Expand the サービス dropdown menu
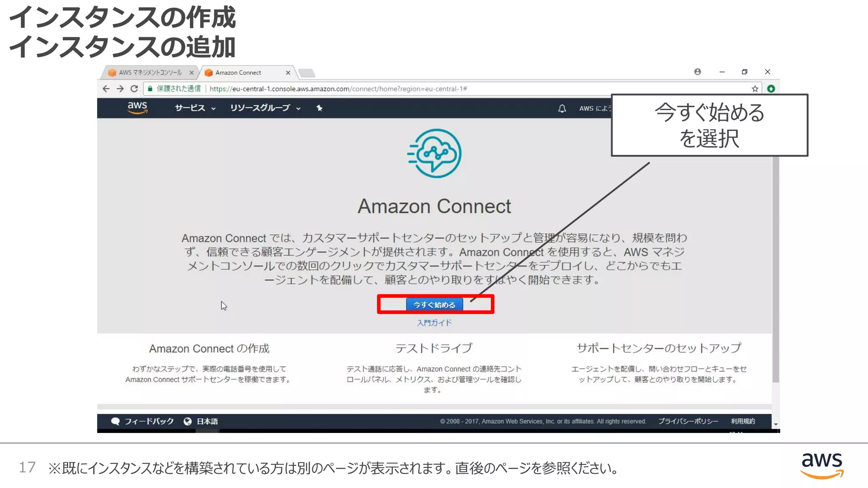This screenshot has height=488, width=868. [195, 108]
